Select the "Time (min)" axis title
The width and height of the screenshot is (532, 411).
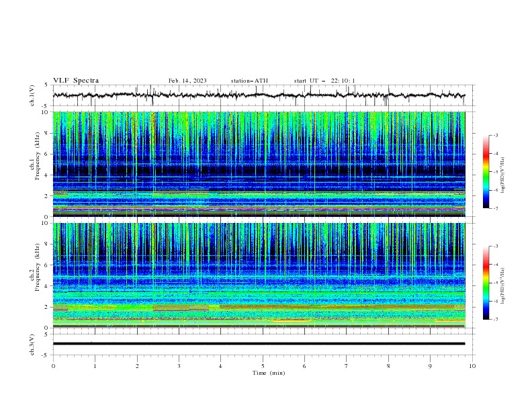click(x=269, y=373)
